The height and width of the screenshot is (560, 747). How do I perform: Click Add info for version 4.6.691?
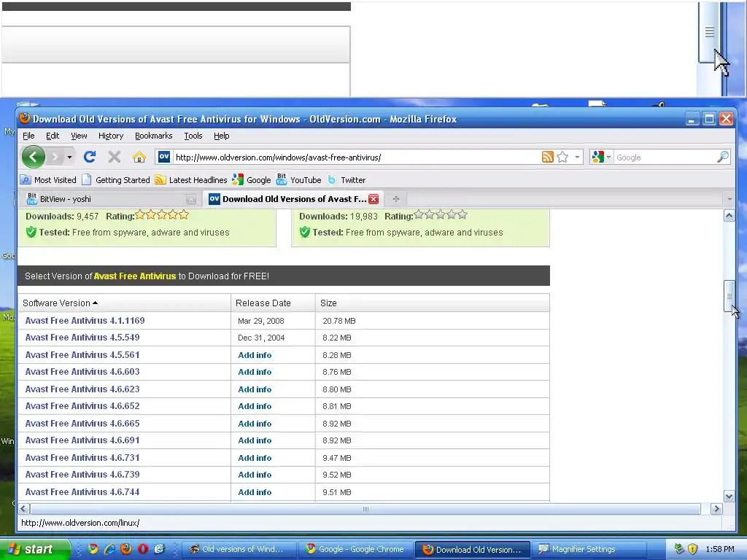255,440
